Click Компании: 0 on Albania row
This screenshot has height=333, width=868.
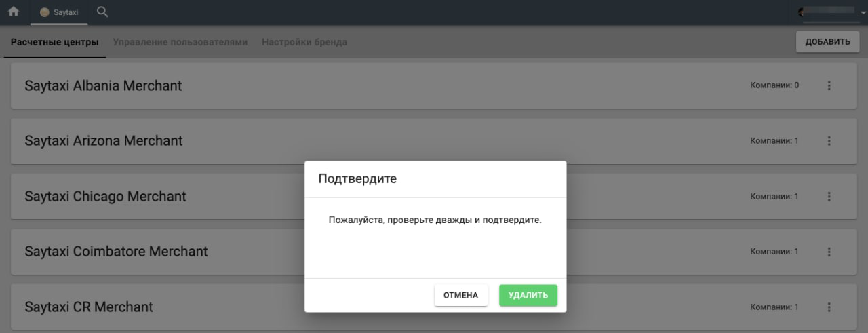774,85
